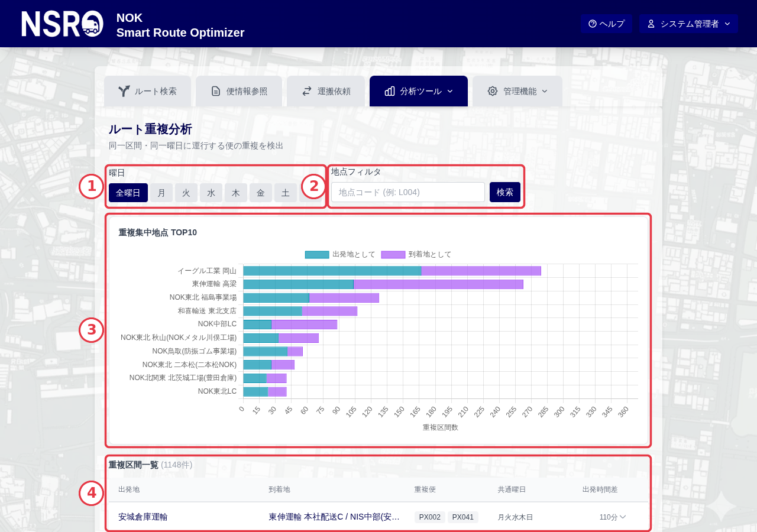Click the purple bar for NOK中部LC

(304, 325)
